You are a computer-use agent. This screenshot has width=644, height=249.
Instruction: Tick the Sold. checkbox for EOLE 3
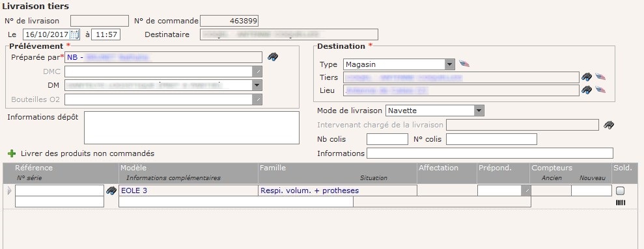click(621, 190)
